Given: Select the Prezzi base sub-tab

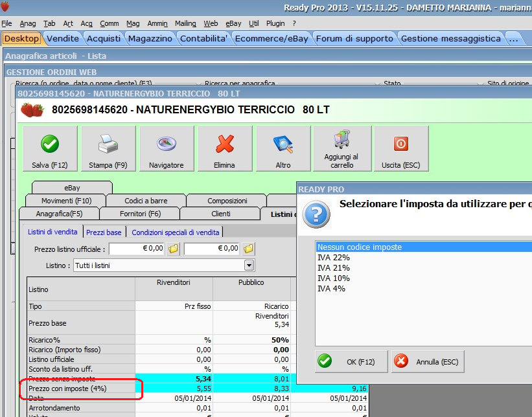Looking at the screenshot, I should pyautogui.click(x=104, y=232).
